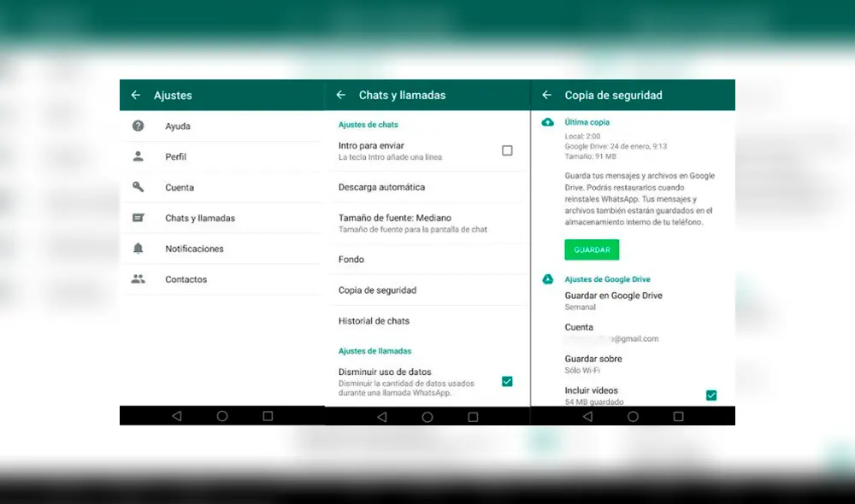The image size is (855, 504).
Task: Open Guardar sobre Sólo Wi-Fi option
Action: 593,364
